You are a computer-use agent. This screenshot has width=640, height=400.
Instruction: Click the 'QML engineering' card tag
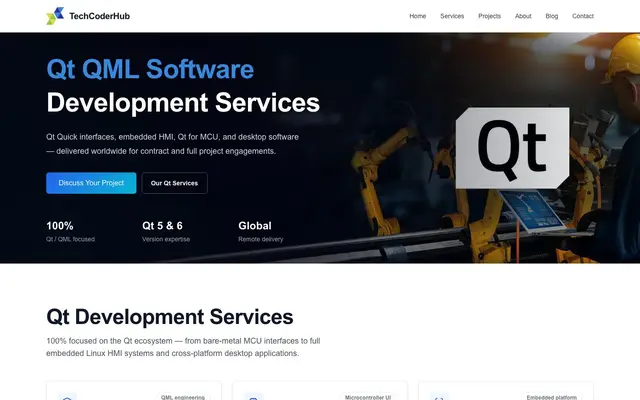click(182, 397)
